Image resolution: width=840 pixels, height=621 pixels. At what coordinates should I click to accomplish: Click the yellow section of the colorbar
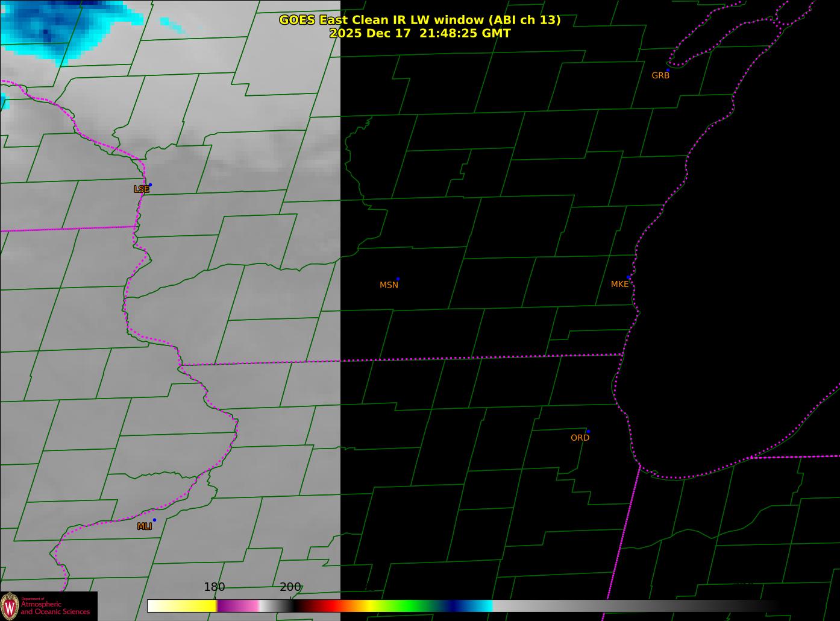point(193,605)
